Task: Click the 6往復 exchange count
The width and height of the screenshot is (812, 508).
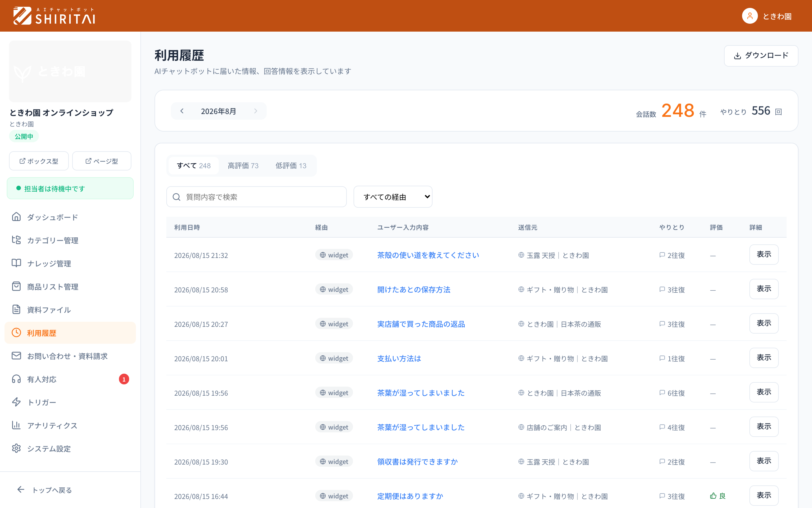Action: pyautogui.click(x=672, y=393)
